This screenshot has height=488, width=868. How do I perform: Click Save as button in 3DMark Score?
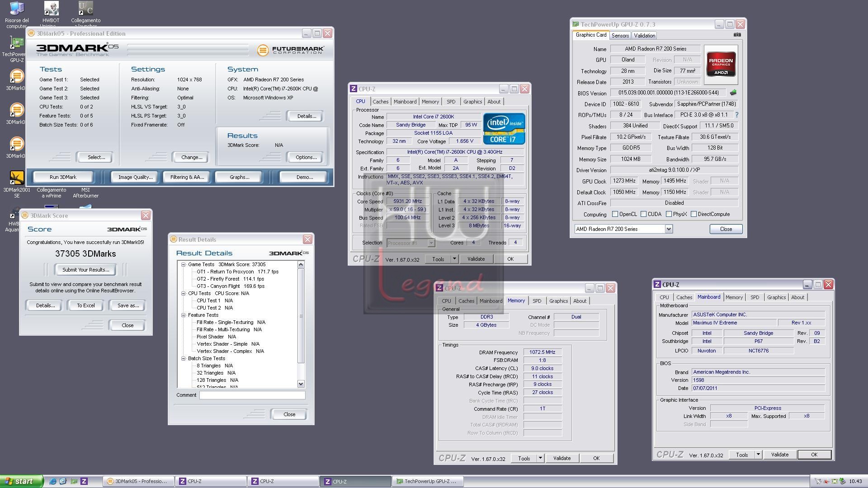128,305
